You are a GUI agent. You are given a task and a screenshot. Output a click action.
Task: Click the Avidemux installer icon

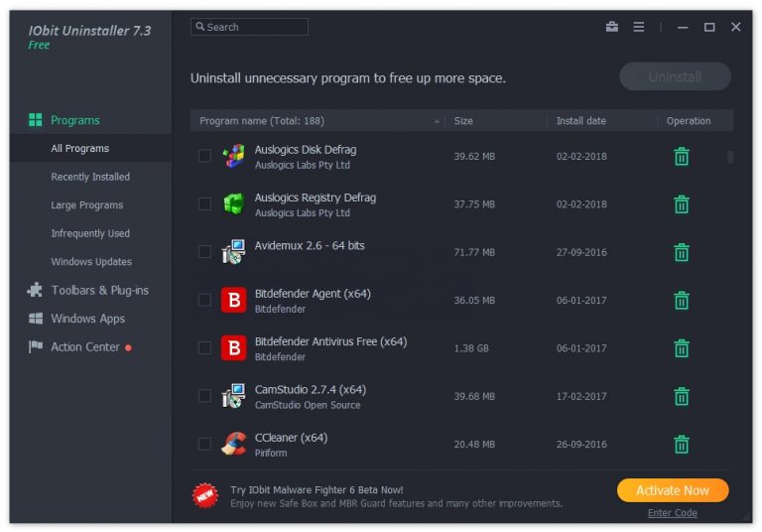[x=234, y=251]
